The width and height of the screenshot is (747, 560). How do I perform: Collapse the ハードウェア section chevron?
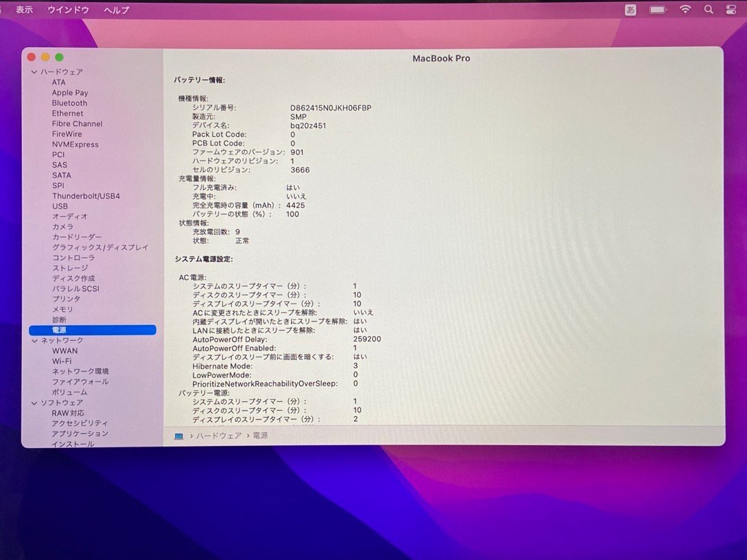click(35, 72)
